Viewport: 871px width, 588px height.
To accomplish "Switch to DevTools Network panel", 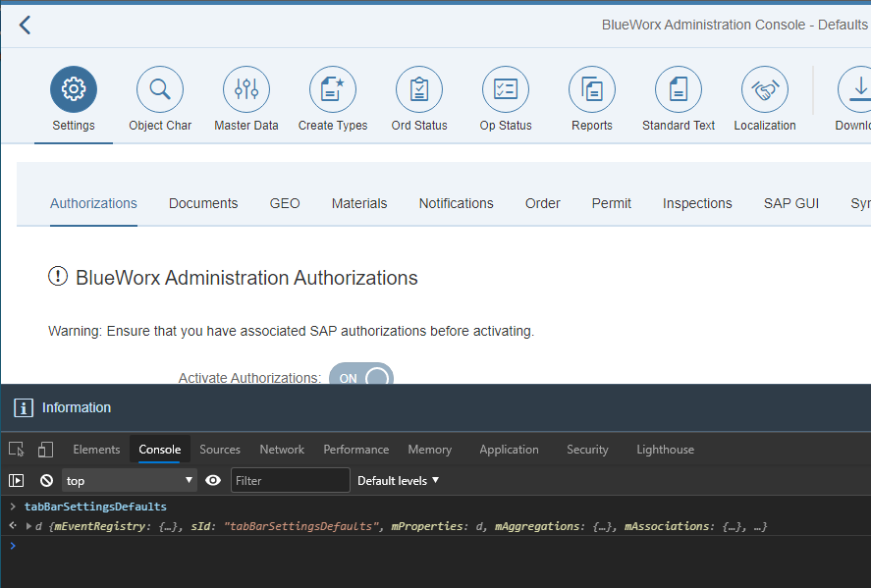I will click(x=282, y=450).
